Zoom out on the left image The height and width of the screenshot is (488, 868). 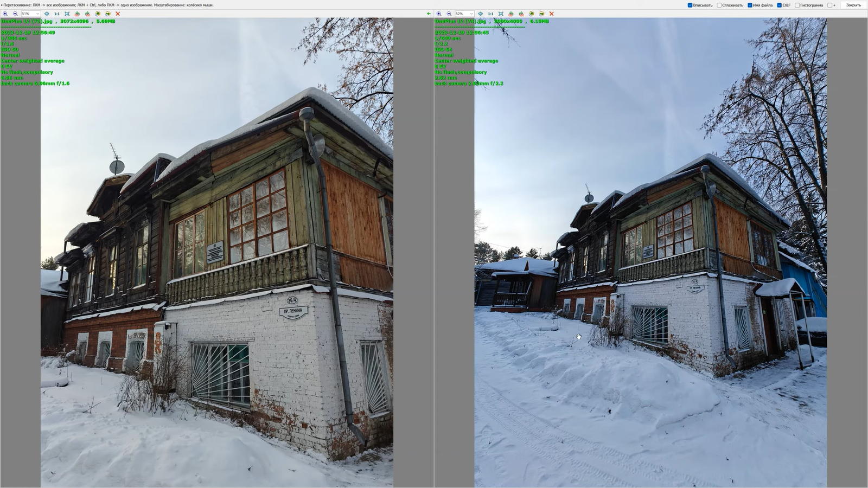coord(15,14)
